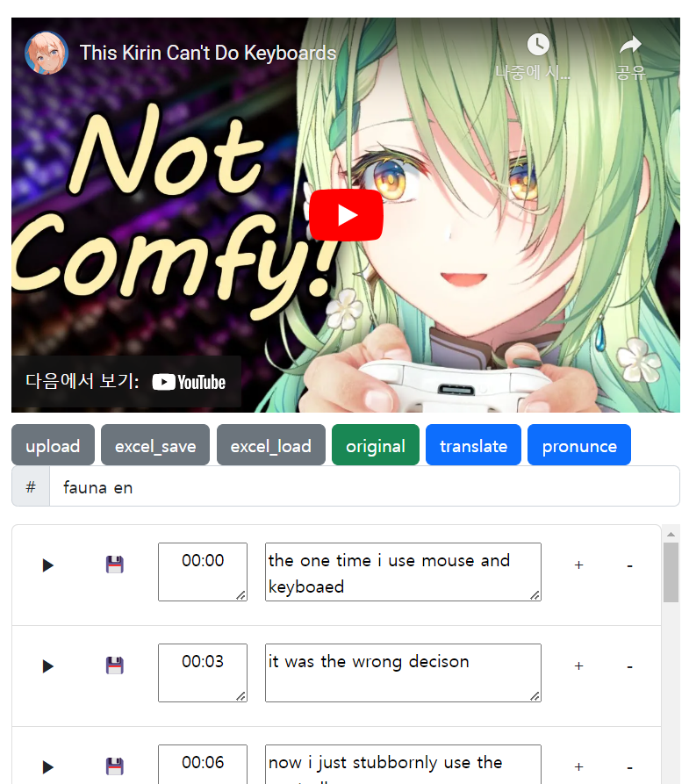Image resolution: width=689 pixels, height=784 pixels.
Task: Save the 00:06 row with floppy icon
Action: (114, 766)
